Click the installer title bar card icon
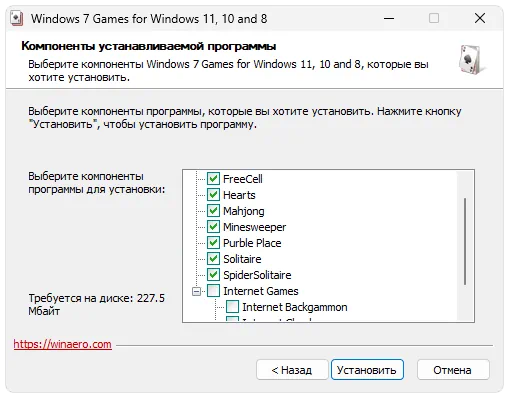 coord(16,19)
